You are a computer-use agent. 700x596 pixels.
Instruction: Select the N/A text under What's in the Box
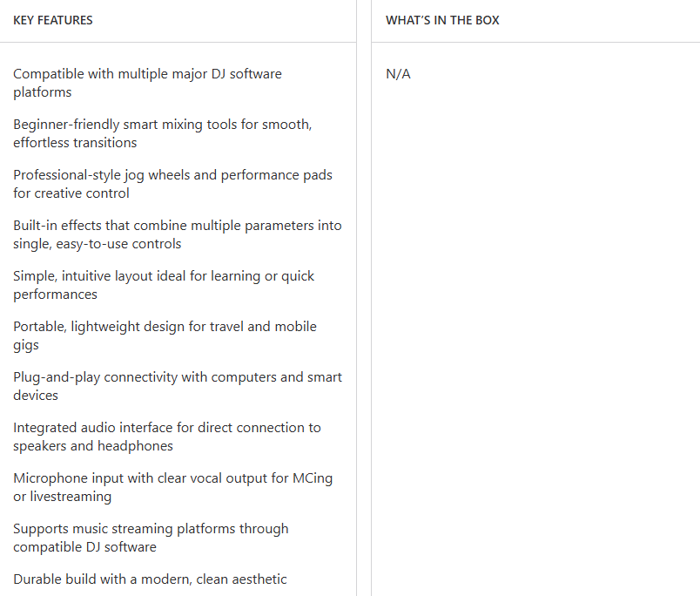[x=398, y=74]
